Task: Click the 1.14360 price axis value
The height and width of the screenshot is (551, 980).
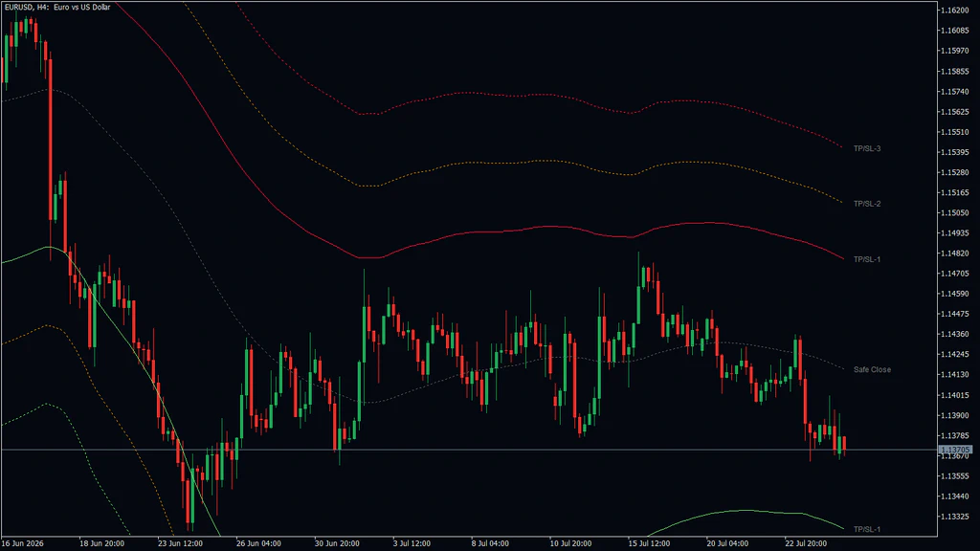Action: (x=955, y=334)
